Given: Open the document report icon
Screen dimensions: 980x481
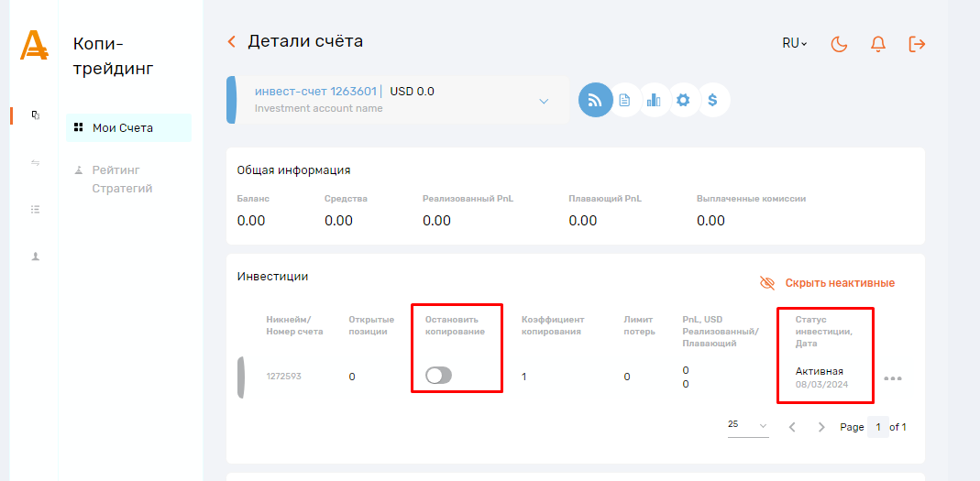Looking at the screenshot, I should [x=624, y=100].
